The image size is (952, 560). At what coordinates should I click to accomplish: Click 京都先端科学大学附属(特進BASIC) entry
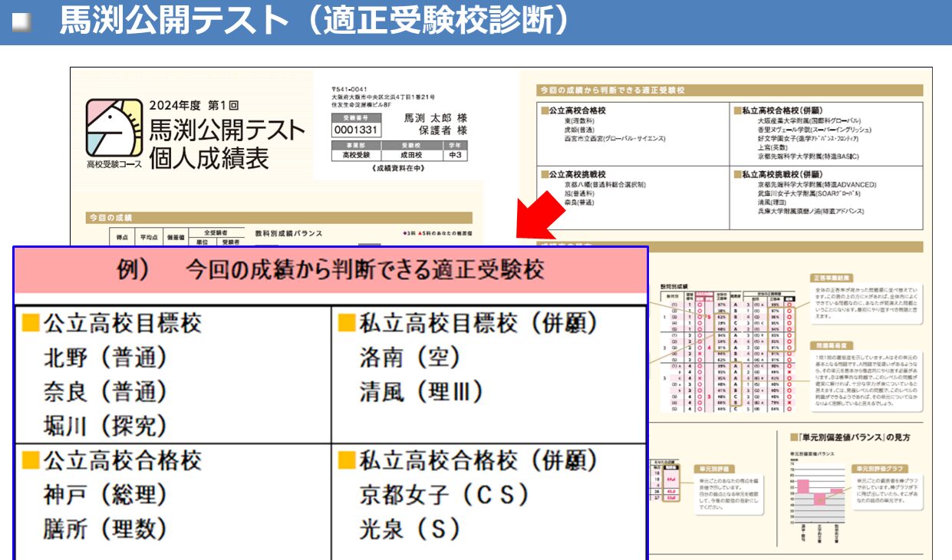[x=808, y=157]
